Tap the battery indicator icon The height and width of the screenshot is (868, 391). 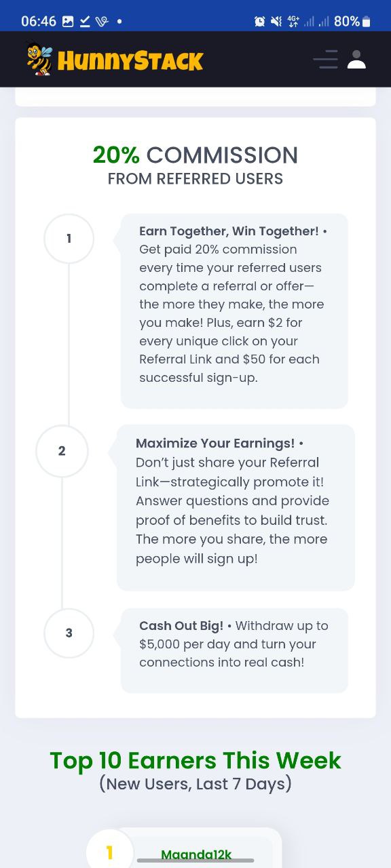click(367, 21)
